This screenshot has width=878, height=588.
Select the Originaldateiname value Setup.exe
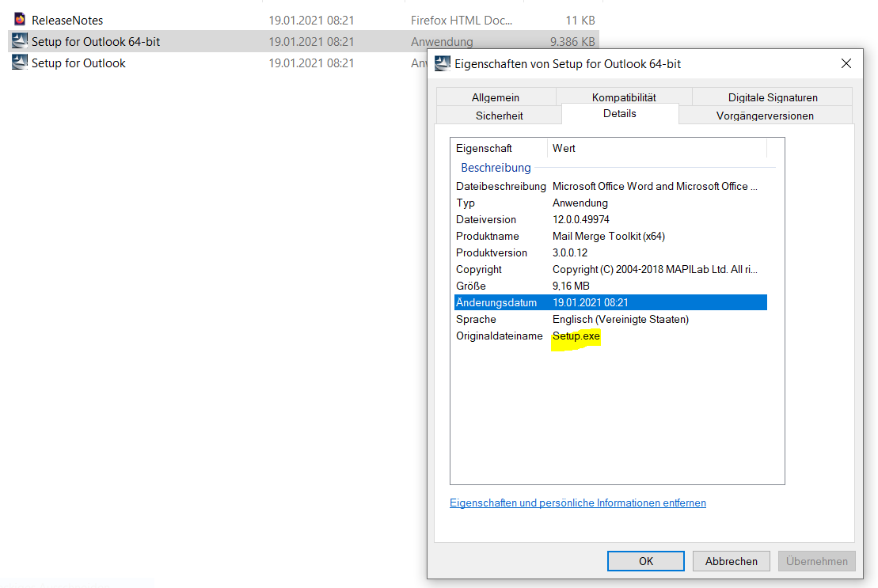click(576, 336)
